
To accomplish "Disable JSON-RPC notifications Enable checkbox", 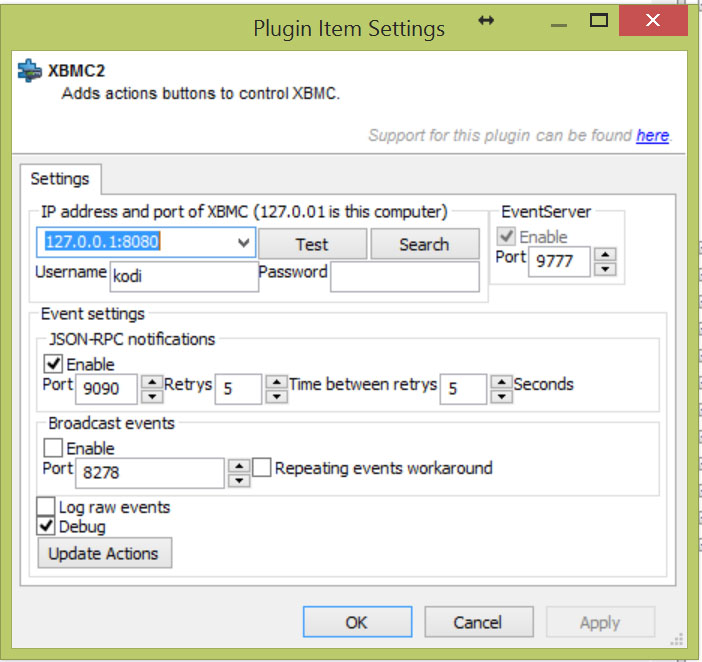I will 53,363.
